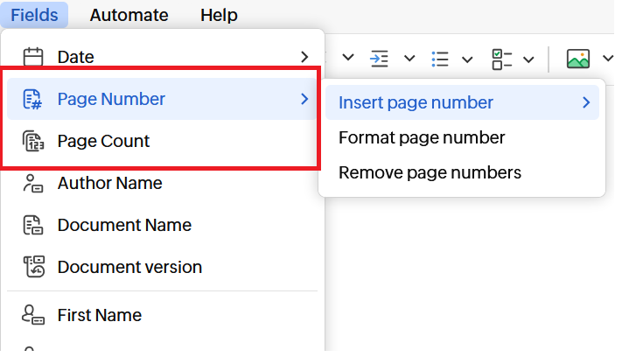Open the Help menu
622x364 pixels.
[x=219, y=15]
